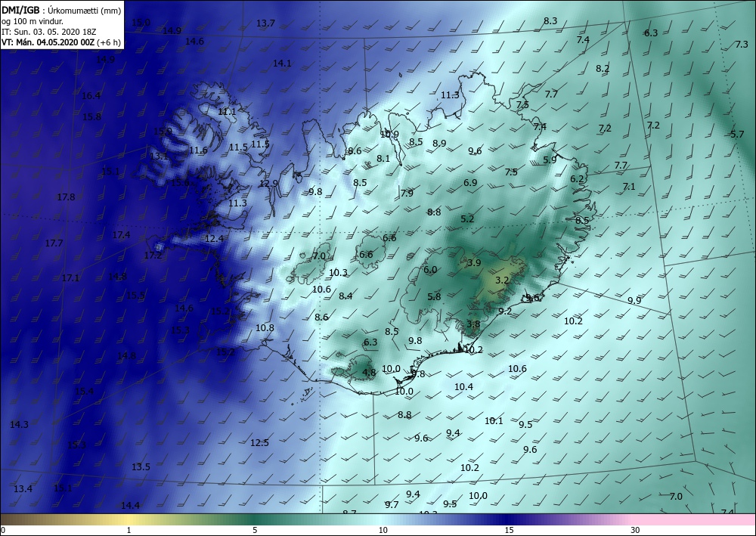Select the map value 10.1
The image size is (756, 536).
point(494,421)
